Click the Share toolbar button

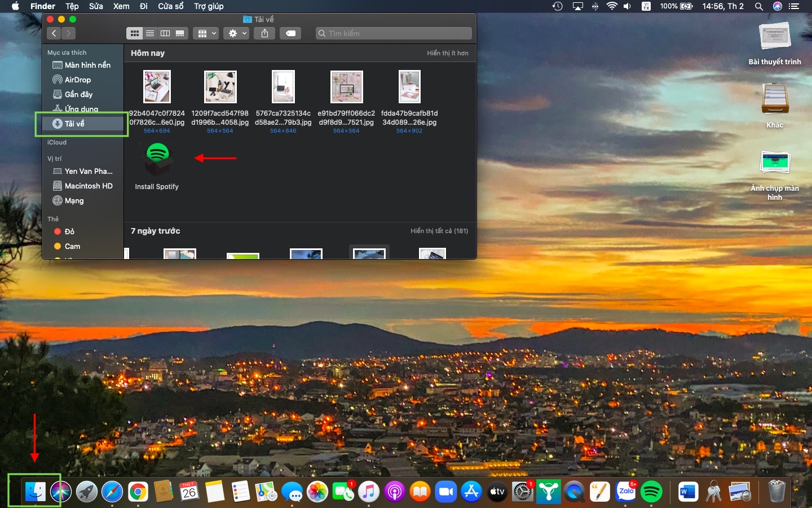point(264,33)
